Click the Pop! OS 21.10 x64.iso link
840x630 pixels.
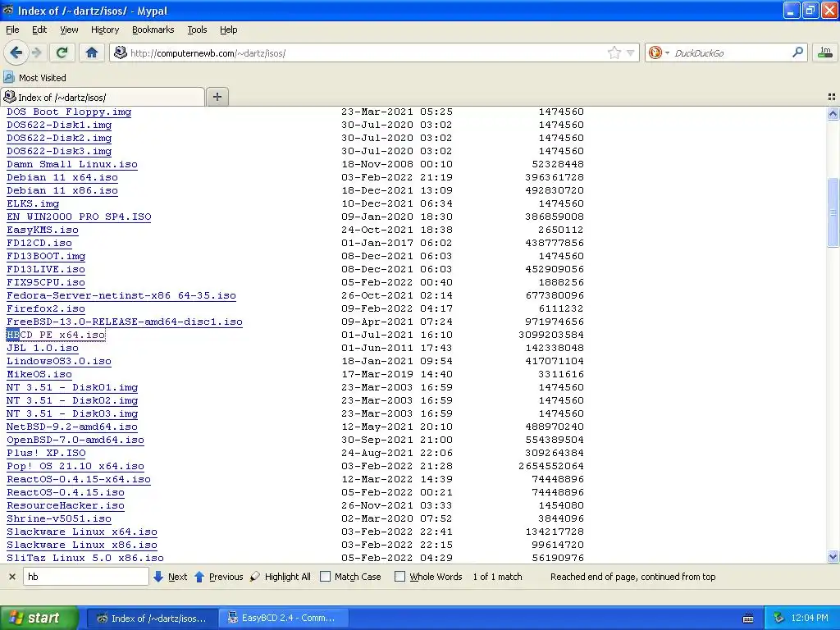pyautogui.click(x=75, y=466)
